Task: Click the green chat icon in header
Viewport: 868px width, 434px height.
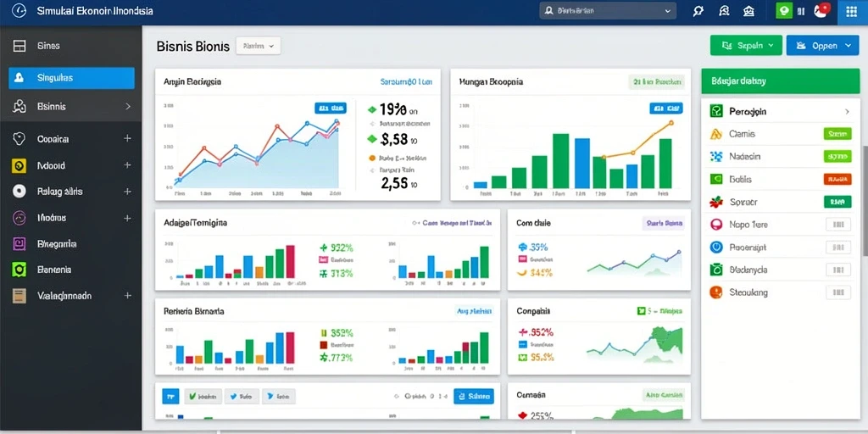Action: [784, 10]
